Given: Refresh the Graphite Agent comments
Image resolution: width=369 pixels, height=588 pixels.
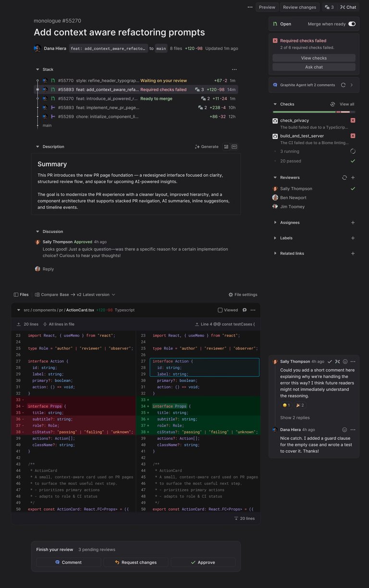Looking at the screenshot, I should tap(343, 85).
